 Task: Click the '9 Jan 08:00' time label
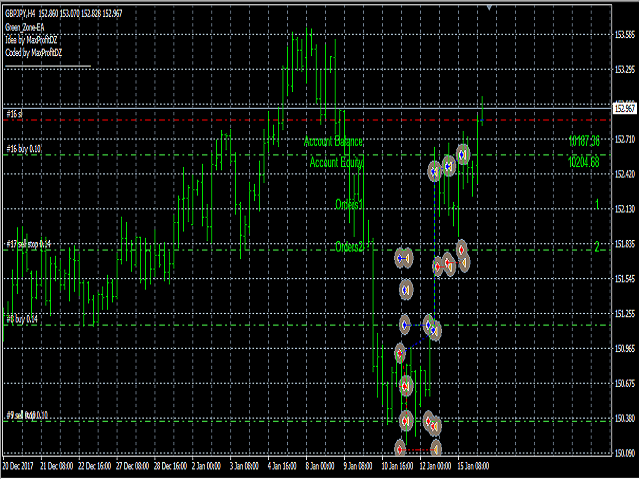358,466
